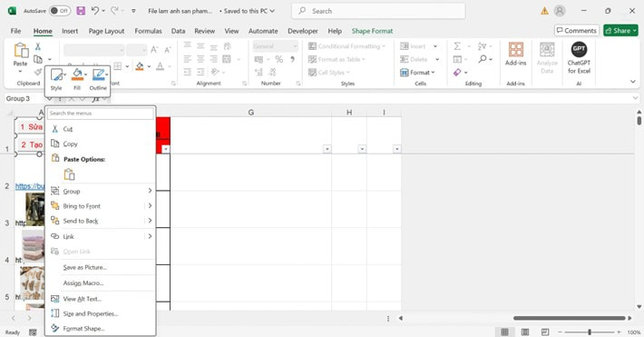Open the Format dropdown in Cells group
This screenshot has height=337, width=644.
pos(417,73)
